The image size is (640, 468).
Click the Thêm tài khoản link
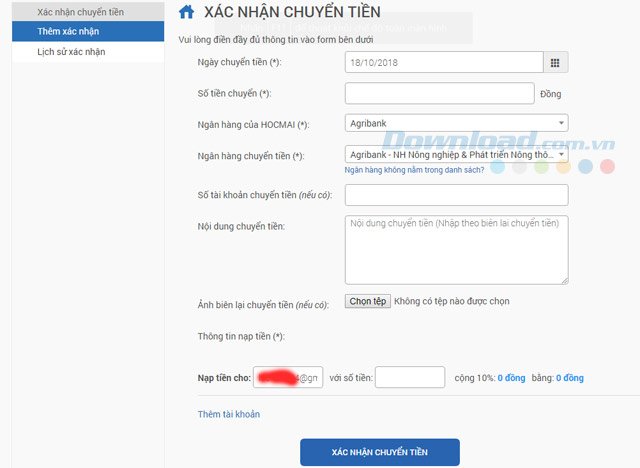tap(229, 414)
